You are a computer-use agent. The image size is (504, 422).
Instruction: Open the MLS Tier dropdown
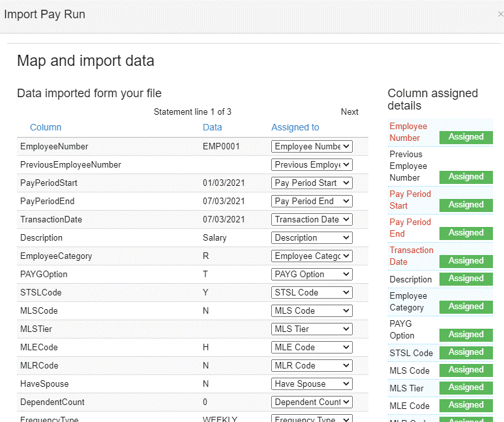click(312, 329)
